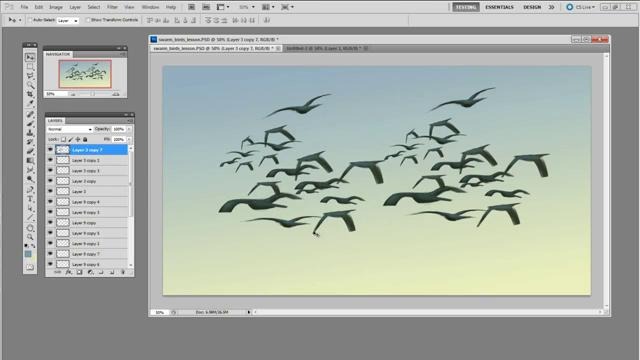Create a new layer from Layers panel footer
Viewport: 640px width, 360px height.
point(112,272)
